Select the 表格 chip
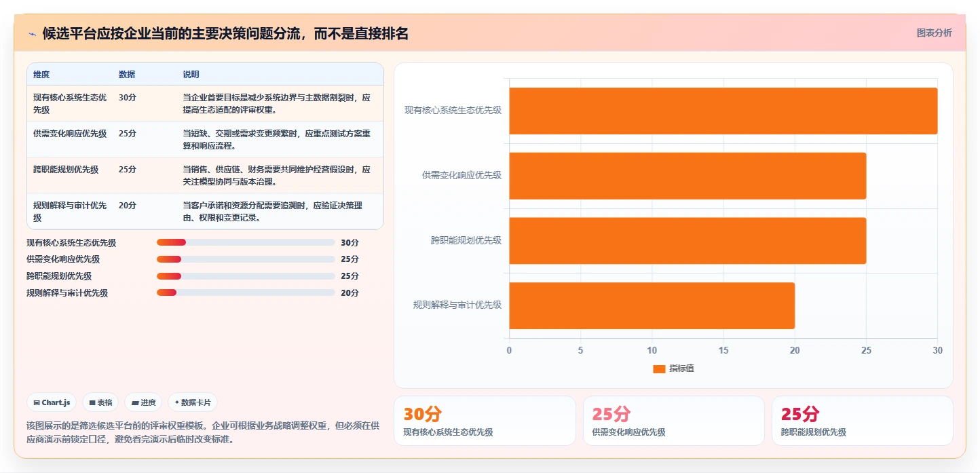 pyautogui.click(x=100, y=402)
